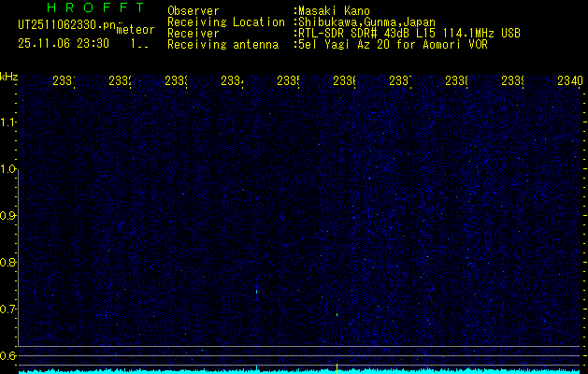
Task: Click the 'Observer' field label
Action: (194, 11)
